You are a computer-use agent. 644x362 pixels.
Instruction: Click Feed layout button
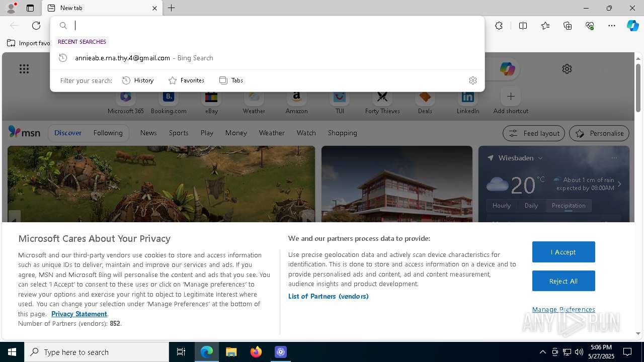pos(534,133)
